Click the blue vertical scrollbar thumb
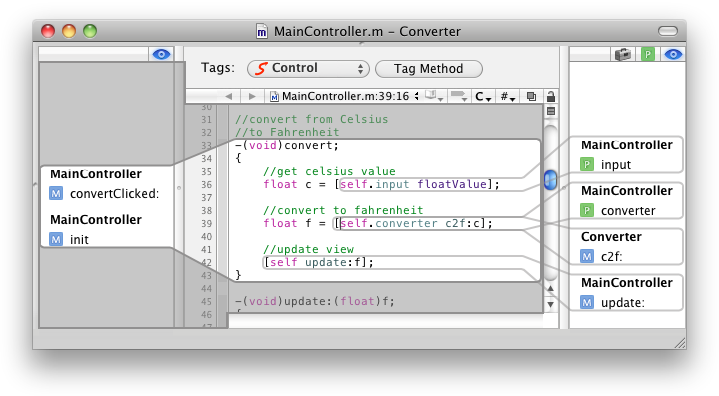 550,180
